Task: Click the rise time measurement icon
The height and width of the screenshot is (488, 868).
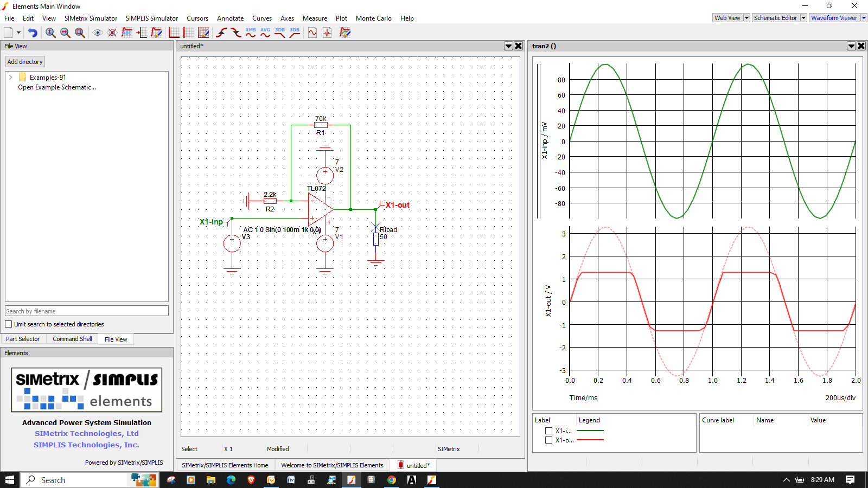Action: pos(221,33)
